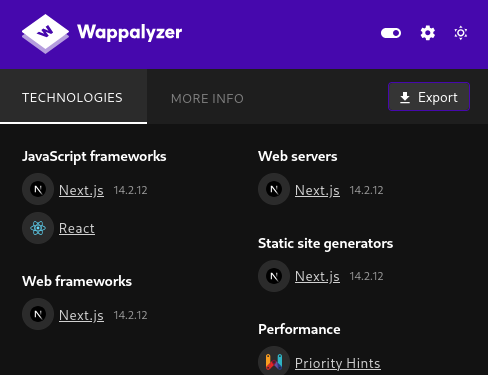488x375 pixels.
Task: Click Next.js icon under JavaScript frameworks
Action: pos(38,189)
